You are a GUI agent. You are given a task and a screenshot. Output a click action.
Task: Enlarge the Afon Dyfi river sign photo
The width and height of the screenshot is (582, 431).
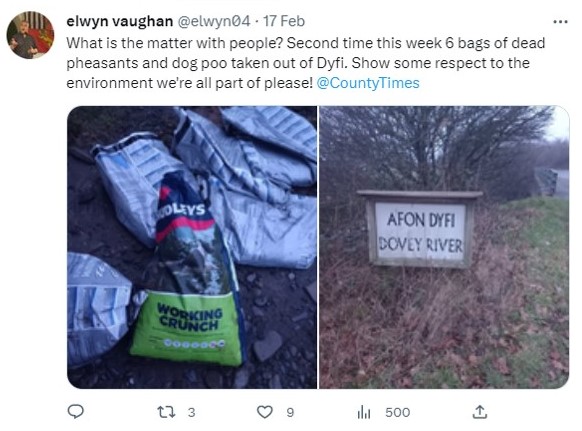pos(444,247)
